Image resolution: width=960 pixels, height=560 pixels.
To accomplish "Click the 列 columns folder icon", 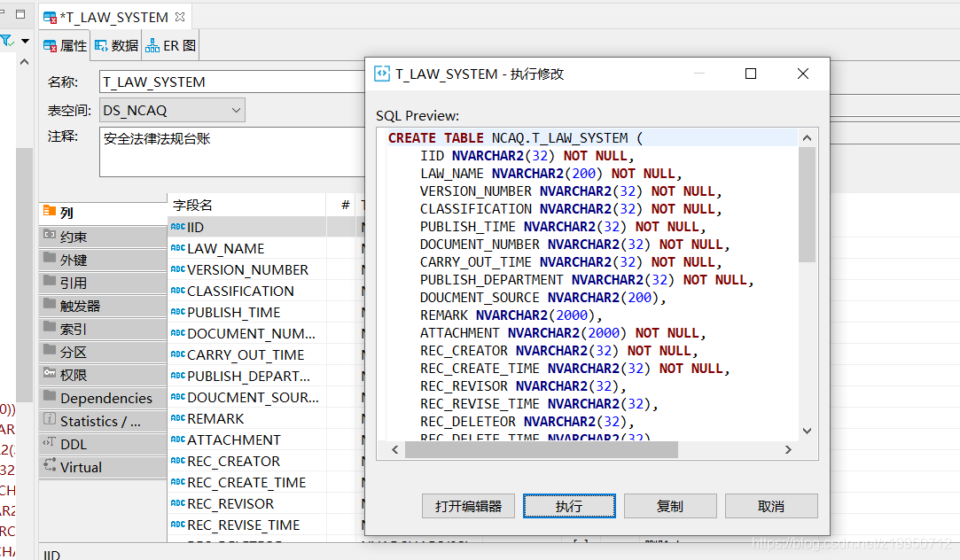I will (50, 211).
